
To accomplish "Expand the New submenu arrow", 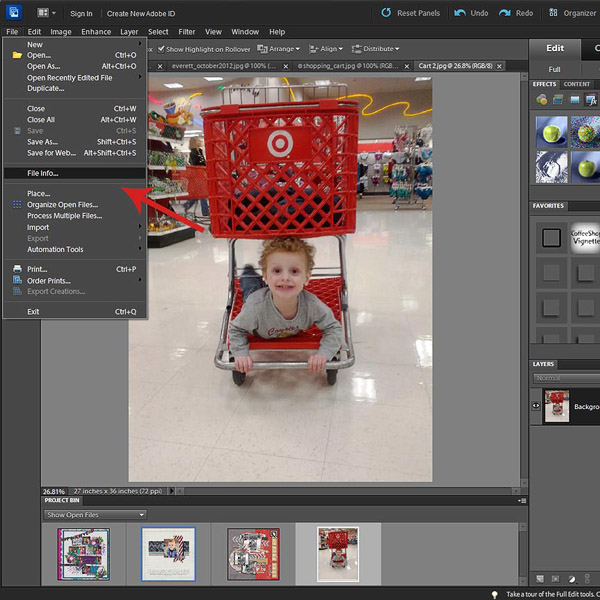I will (x=140, y=44).
